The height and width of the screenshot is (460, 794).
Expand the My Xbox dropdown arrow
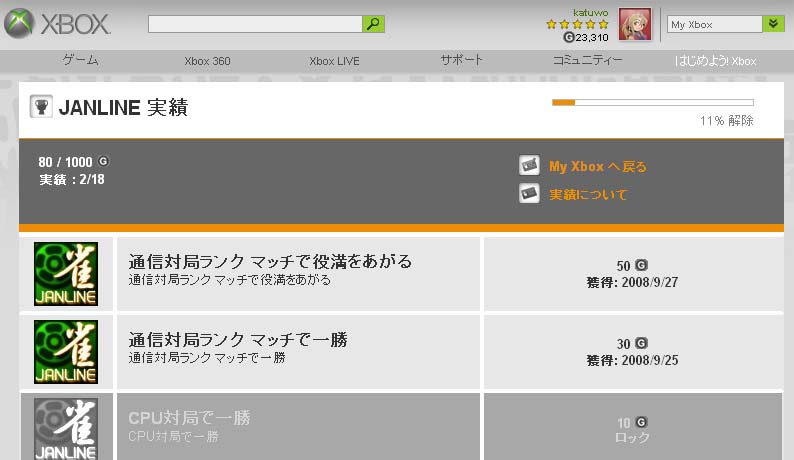[773, 24]
